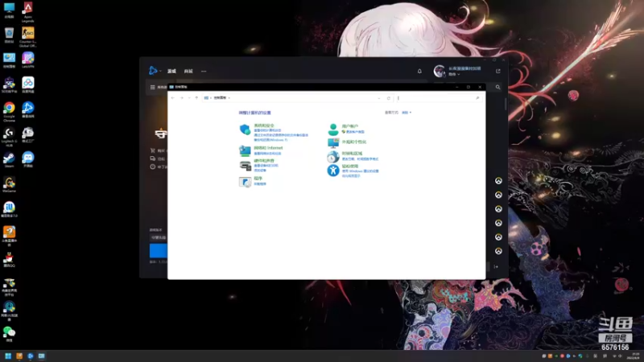The image size is (644, 362).
Task: Open Appearance and Personalization monitor icon
Action: 333,143
